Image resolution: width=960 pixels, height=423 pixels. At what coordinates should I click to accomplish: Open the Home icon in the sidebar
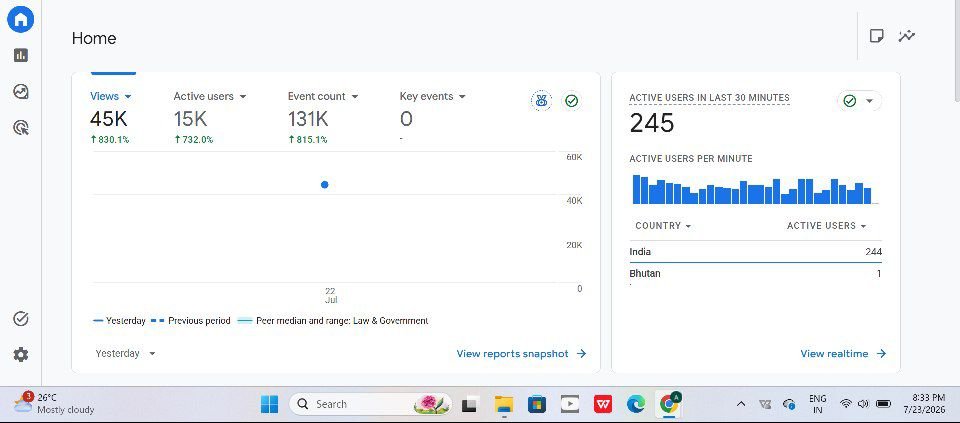point(20,20)
